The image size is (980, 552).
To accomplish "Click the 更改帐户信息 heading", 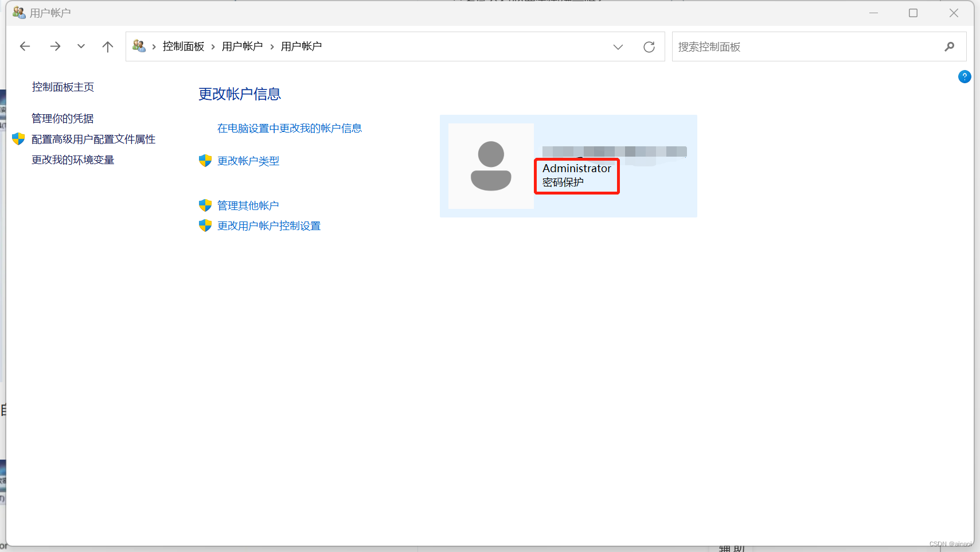I will coord(240,94).
